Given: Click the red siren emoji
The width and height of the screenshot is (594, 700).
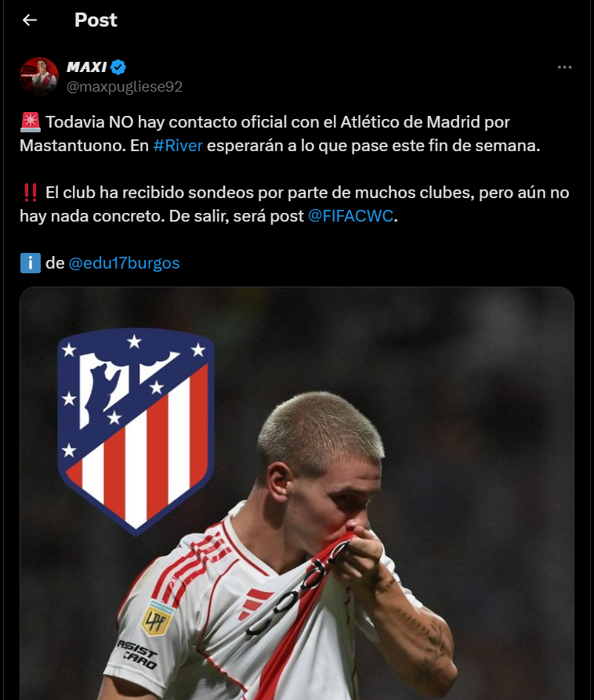Looking at the screenshot, I should (31, 122).
